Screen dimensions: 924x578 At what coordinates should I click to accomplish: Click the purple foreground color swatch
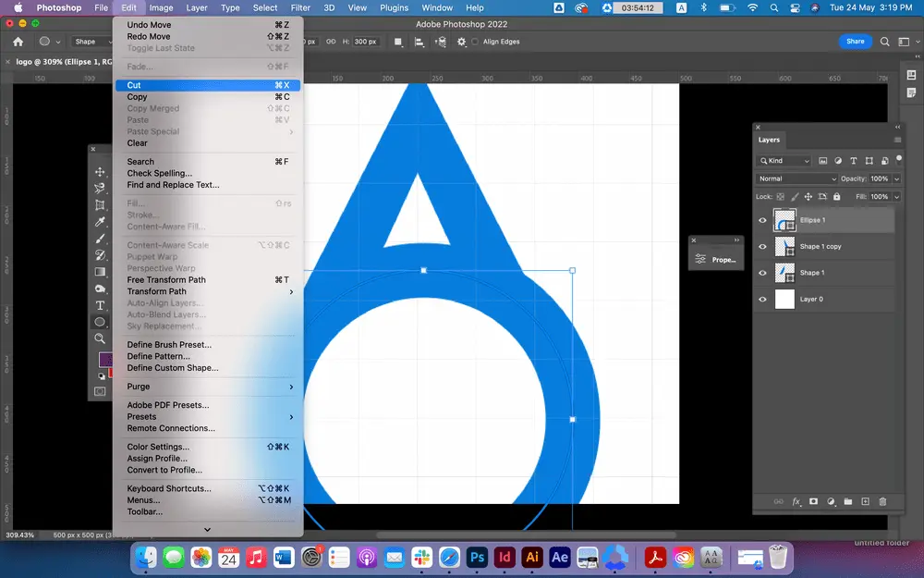[105, 359]
